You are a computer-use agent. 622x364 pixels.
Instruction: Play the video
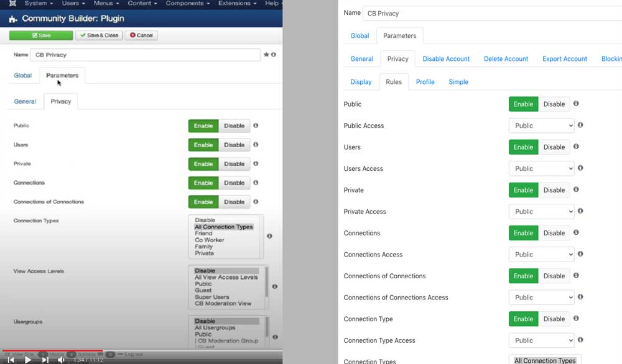point(28,360)
